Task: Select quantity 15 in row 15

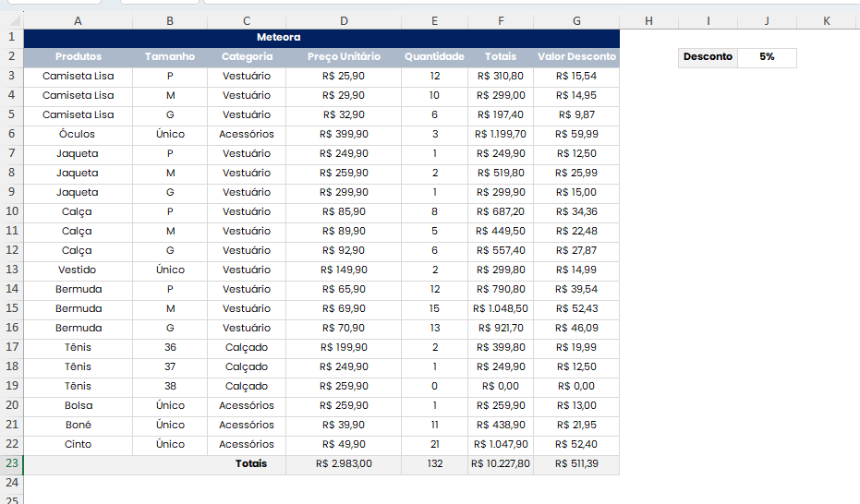Action: pyautogui.click(x=434, y=308)
